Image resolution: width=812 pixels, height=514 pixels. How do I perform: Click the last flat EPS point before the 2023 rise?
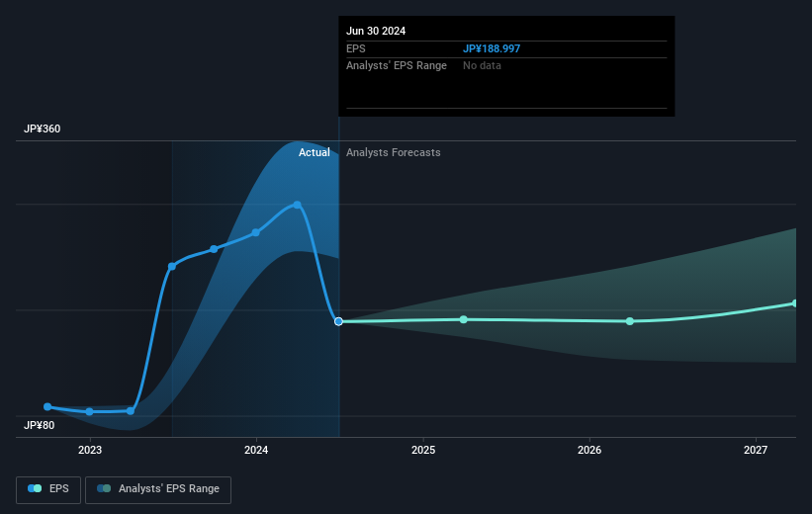(x=131, y=411)
